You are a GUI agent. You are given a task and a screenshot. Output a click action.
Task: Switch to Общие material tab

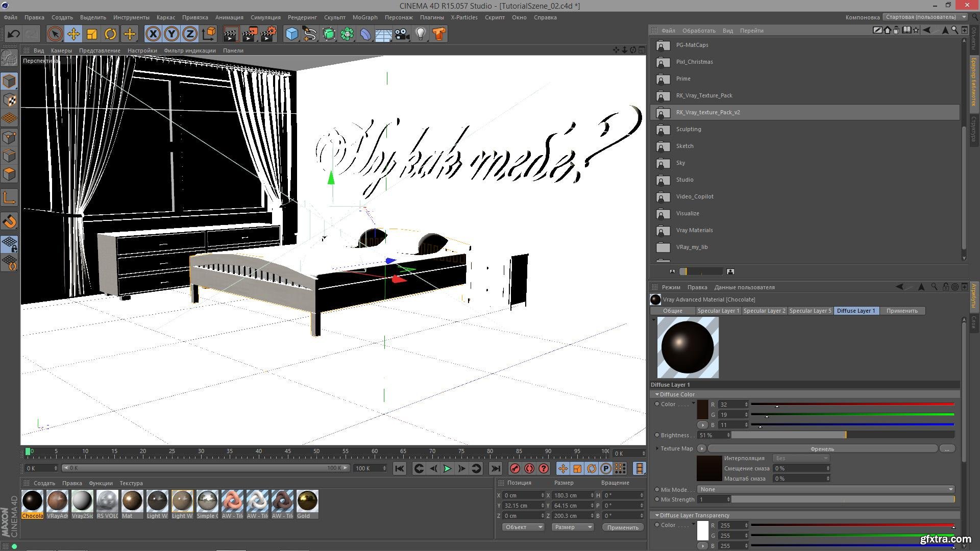point(673,311)
